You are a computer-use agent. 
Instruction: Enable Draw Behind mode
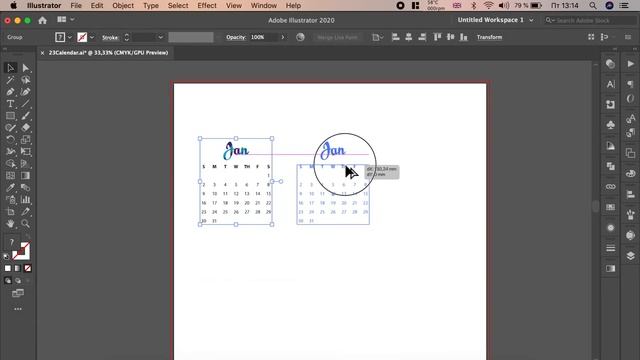pos(18,280)
